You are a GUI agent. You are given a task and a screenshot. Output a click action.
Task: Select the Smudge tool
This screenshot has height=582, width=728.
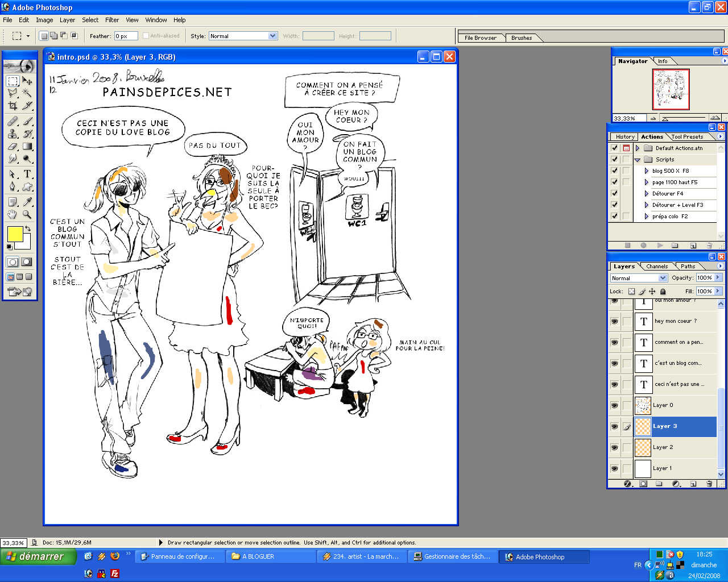coord(13,159)
